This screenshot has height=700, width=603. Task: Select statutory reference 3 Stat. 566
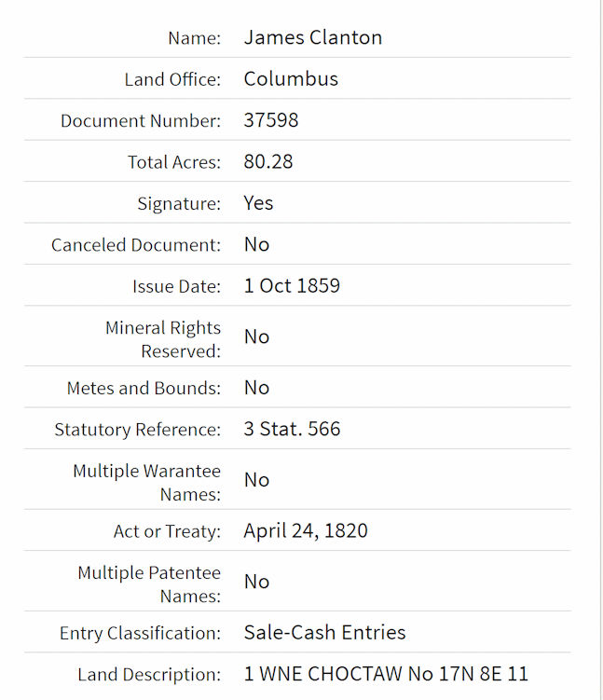point(292,429)
